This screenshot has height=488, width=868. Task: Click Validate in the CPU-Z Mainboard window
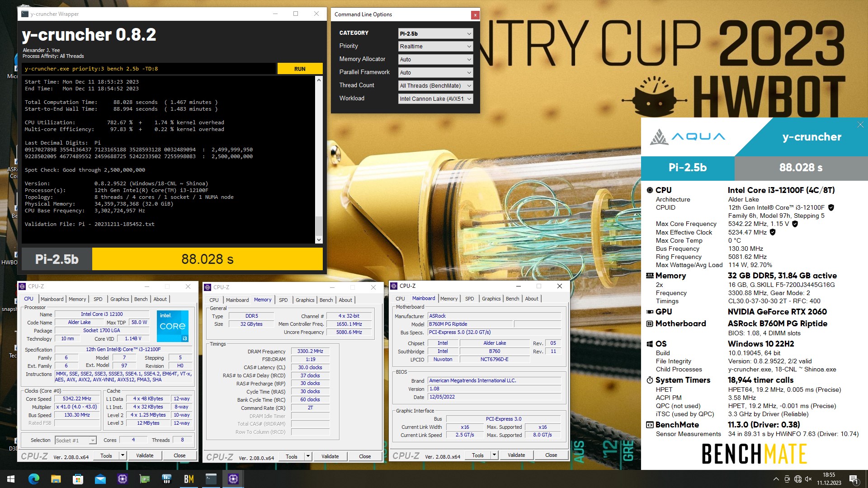(x=516, y=455)
